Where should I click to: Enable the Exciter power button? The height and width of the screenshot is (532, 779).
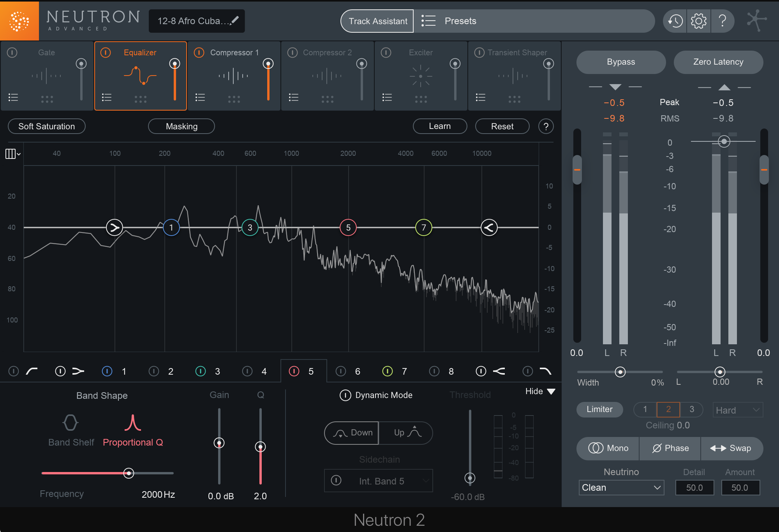pyautogui.click(x=386, y=52)
